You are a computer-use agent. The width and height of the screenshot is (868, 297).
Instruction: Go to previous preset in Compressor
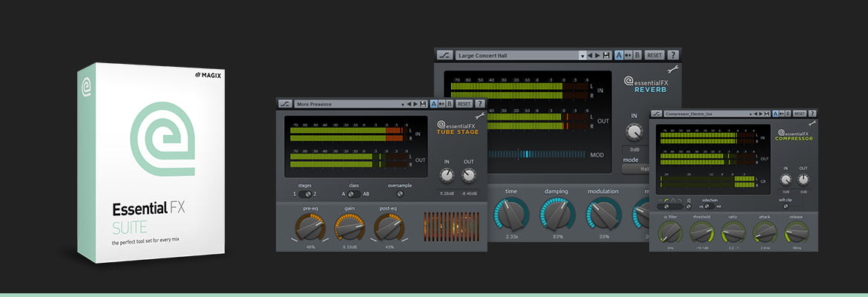[x=757, y=113]
